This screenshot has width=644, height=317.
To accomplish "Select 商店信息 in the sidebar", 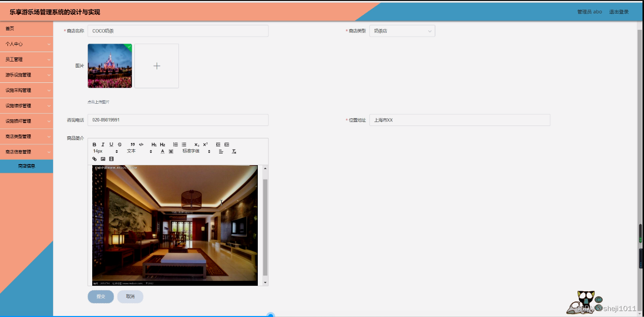I will tap(27, 166).
